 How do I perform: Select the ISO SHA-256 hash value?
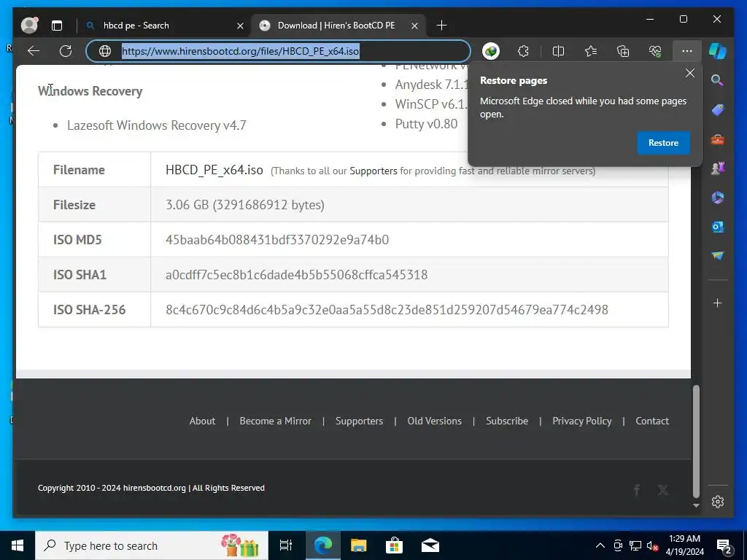pyautogui.click(x=387, y=309)
